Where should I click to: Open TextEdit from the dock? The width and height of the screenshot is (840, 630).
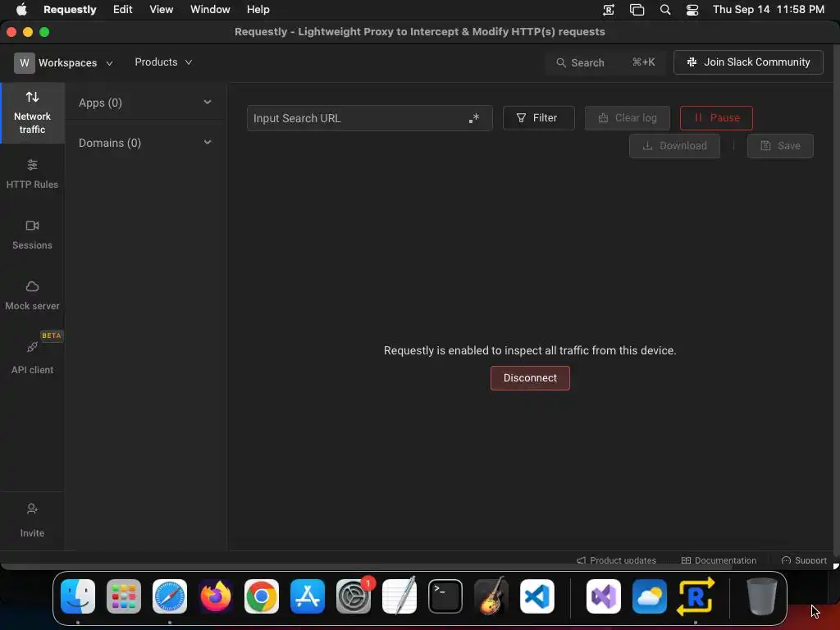pos(399,596)
